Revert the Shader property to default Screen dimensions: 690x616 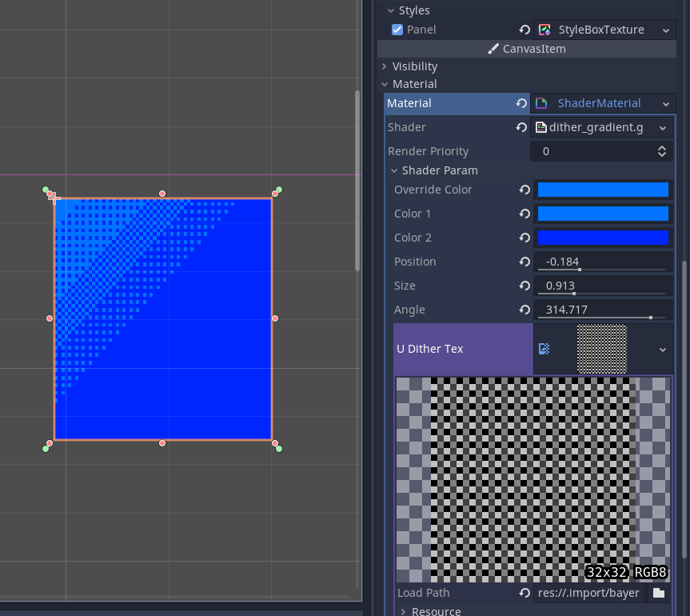[521, 127]
